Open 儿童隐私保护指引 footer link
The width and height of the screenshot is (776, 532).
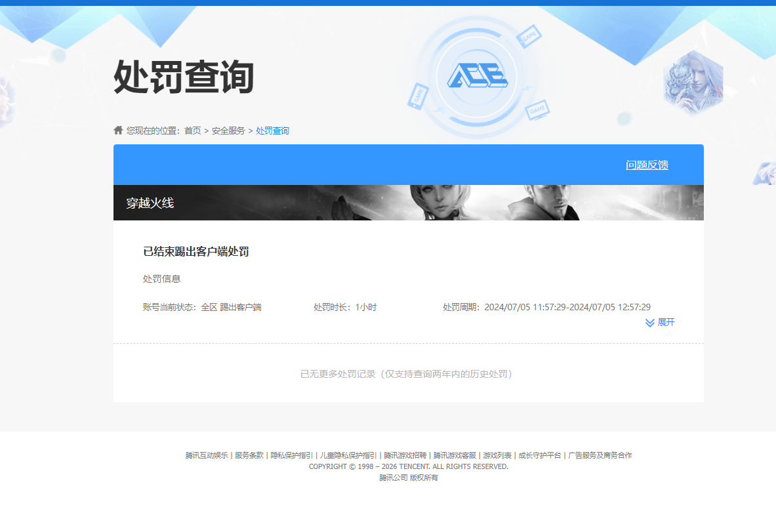(348, 455)
